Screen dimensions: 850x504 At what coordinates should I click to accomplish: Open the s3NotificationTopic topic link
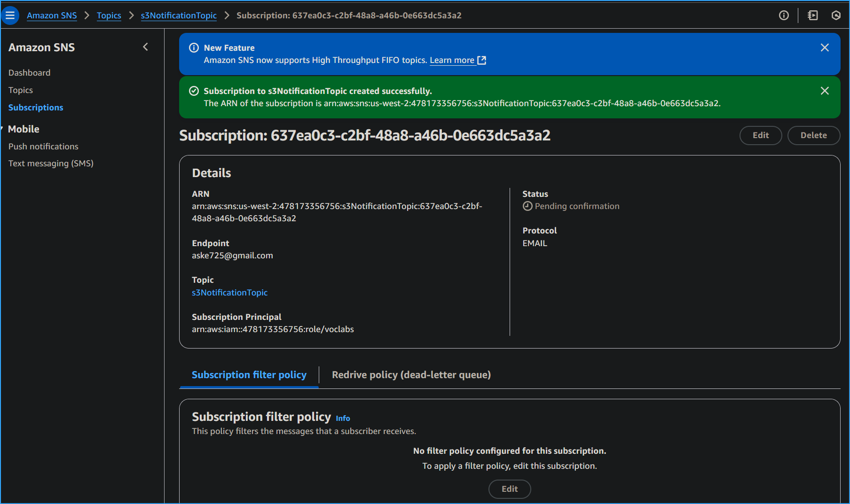tap(229, 292)
